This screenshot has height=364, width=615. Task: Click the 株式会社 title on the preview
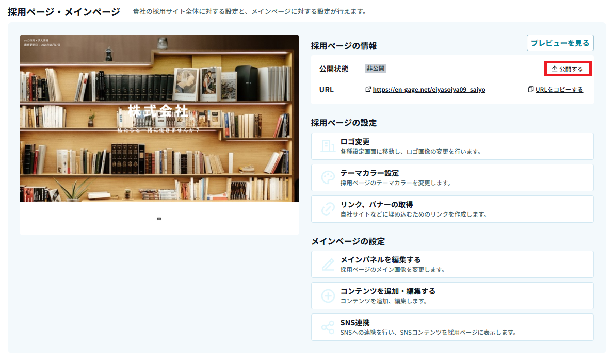click(x=158, y=111)
